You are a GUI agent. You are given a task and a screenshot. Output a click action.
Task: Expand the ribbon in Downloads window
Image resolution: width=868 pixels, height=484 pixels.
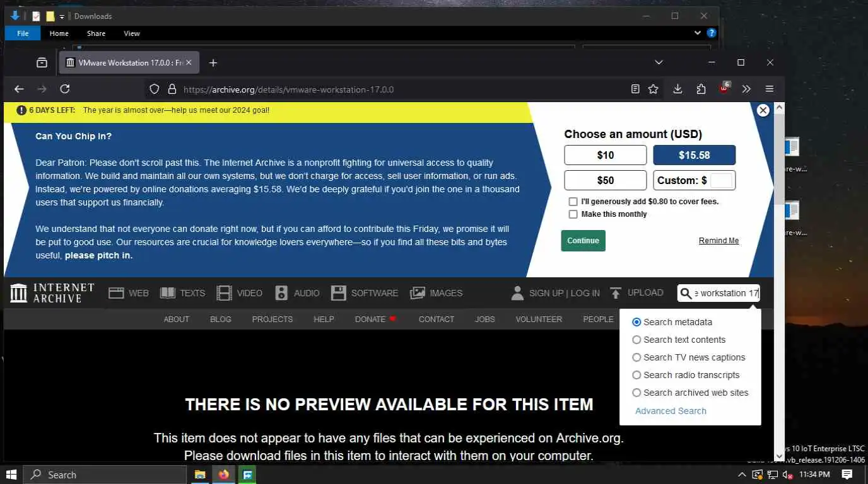(698, 33)
